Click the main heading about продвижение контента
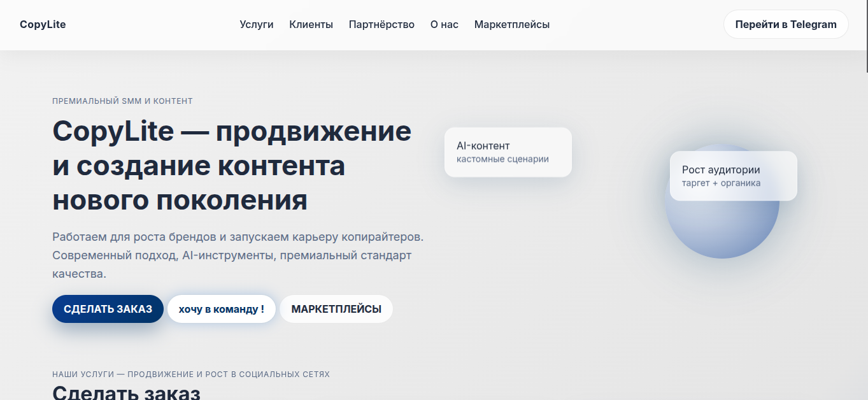This screenshot has height=400, width=868. (232, 166)
